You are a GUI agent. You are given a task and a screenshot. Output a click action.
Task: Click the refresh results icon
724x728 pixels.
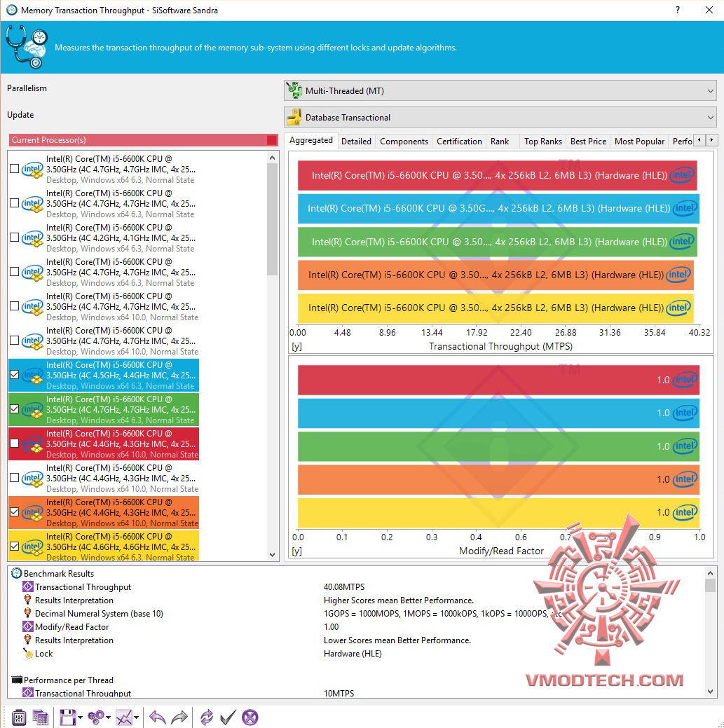click(207, 717)
